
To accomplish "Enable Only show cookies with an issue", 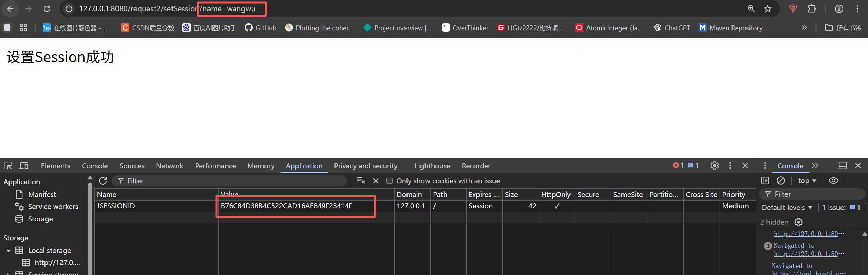I will click(390, 181).
